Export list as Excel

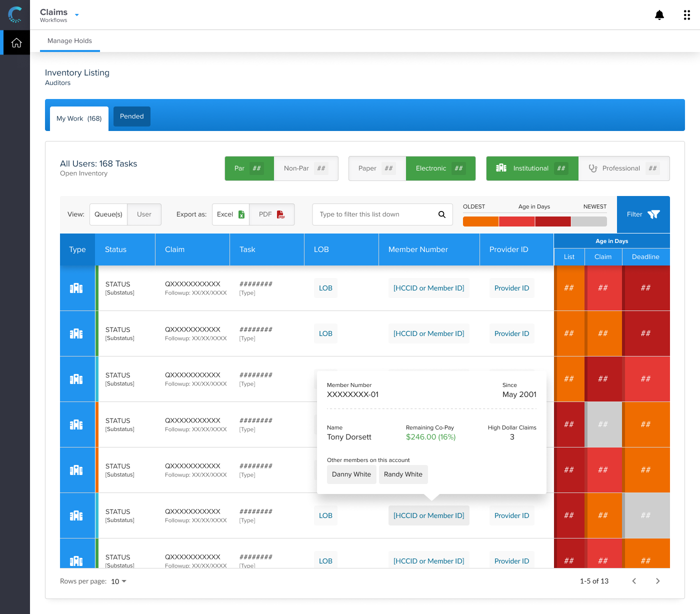tap(230, 214)
